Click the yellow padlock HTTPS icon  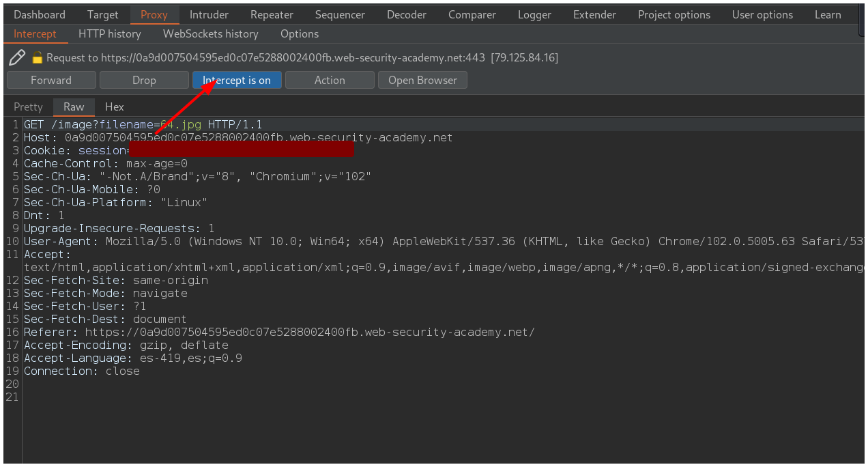coord(38,58)
